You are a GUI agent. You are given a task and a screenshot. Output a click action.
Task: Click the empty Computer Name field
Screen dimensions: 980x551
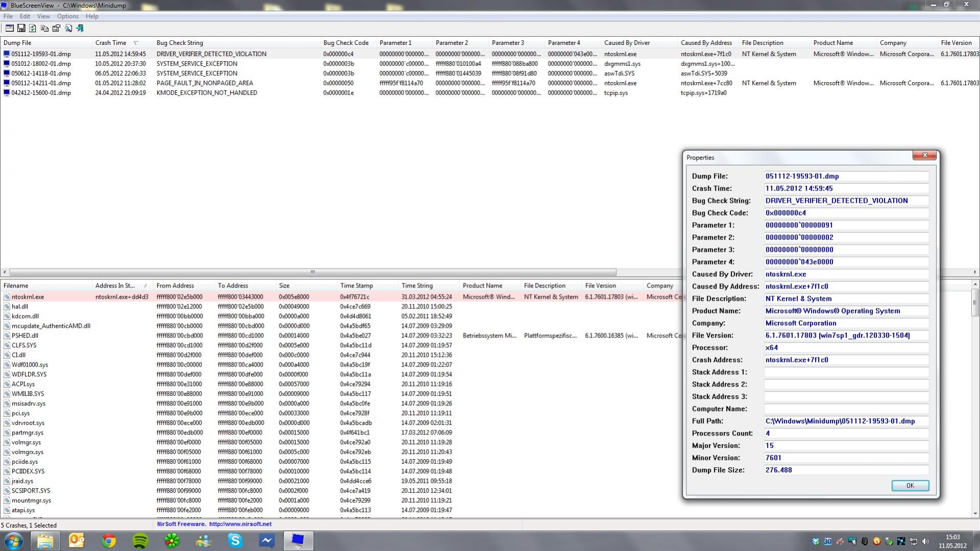click(x=846, y=409)
